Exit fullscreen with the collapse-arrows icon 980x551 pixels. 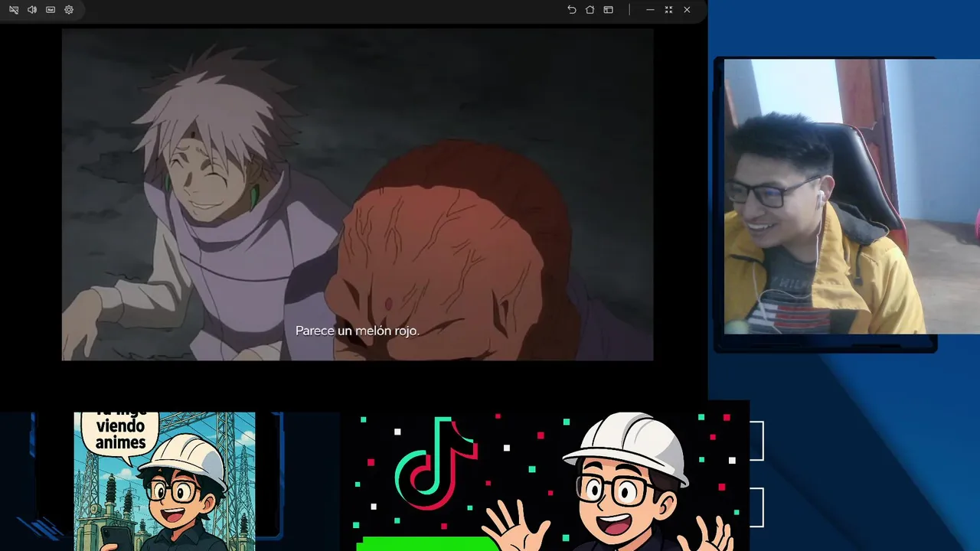click(668, 10)
